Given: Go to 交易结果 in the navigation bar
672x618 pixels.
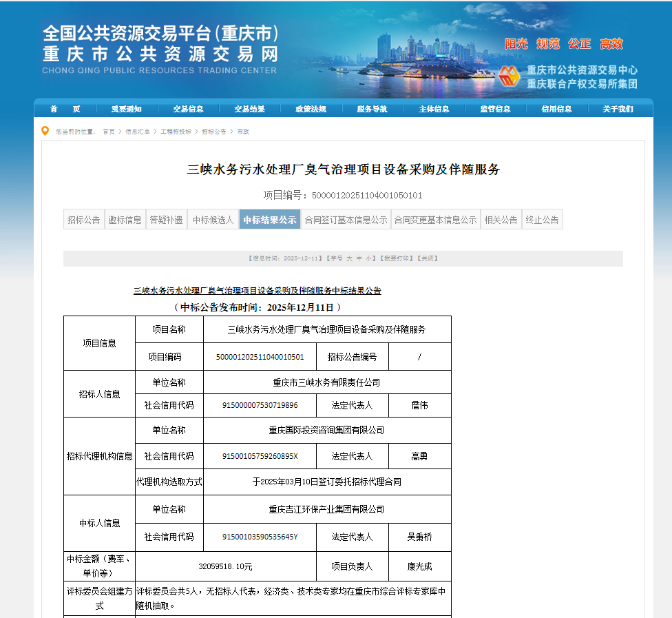Looking at the screenshot, I should [x=249, y=109].
